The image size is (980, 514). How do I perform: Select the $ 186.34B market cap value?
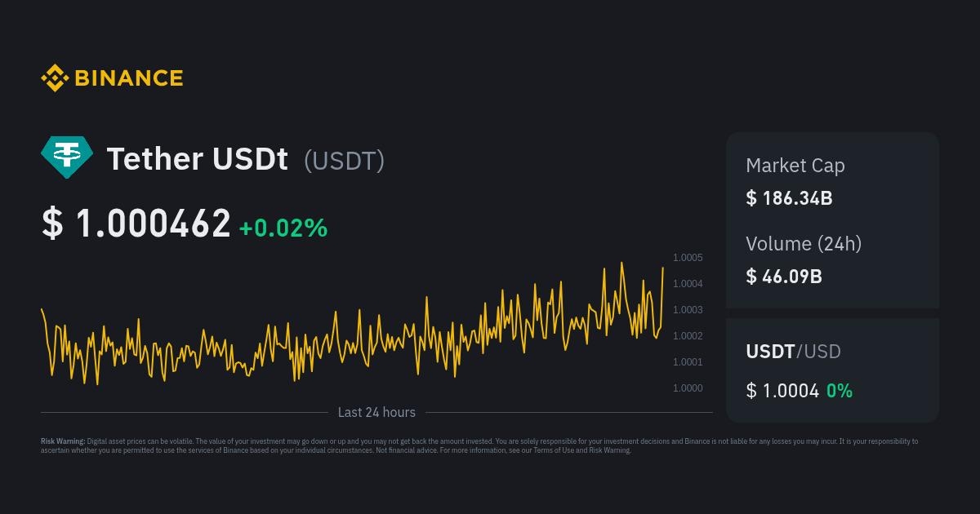point(789,197)
